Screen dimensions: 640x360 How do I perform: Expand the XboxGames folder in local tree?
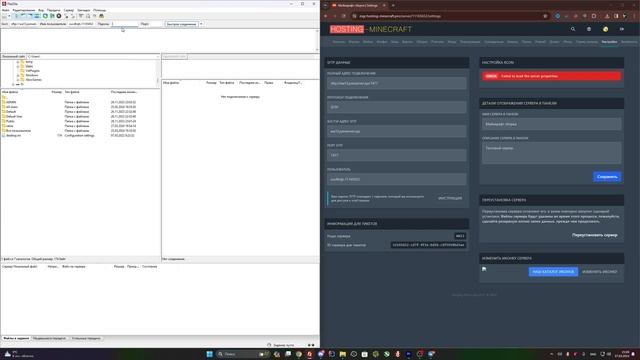(18, 80)
